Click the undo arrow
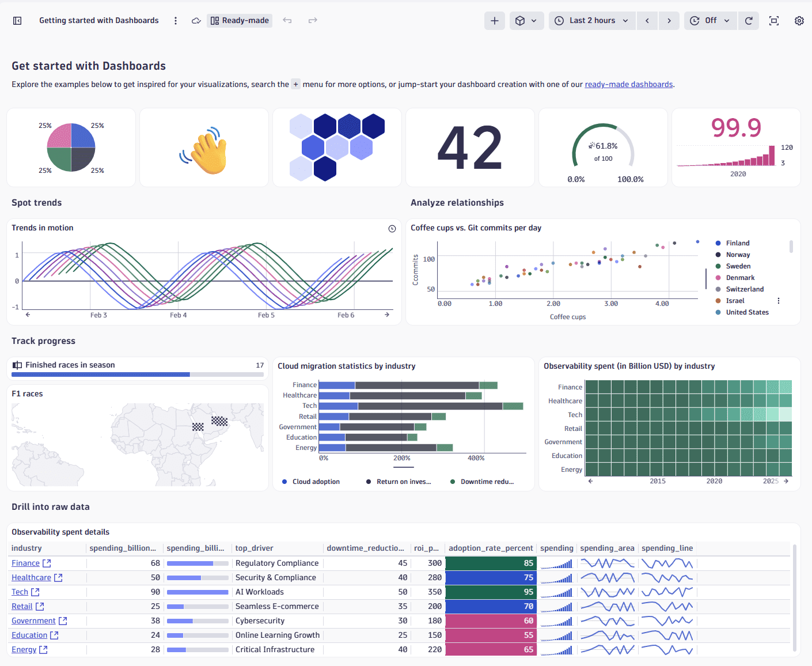The image size is (812, 666). coord(287,21)
